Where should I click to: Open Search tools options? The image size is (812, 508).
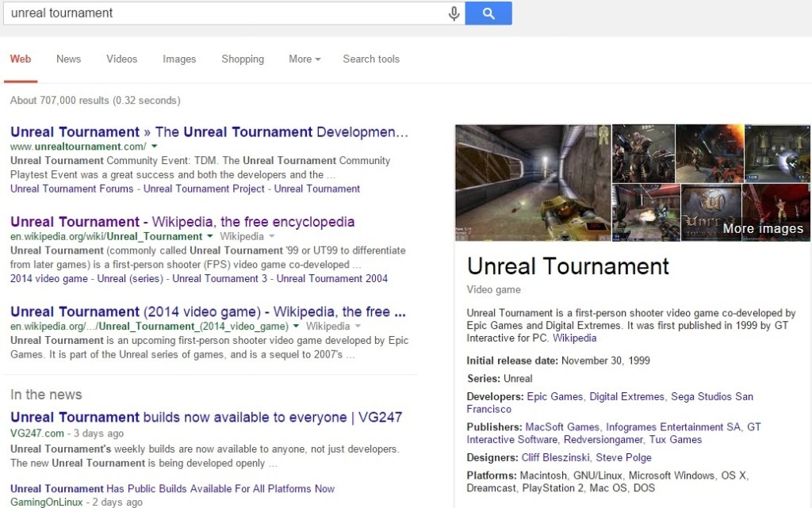(370, 59)
